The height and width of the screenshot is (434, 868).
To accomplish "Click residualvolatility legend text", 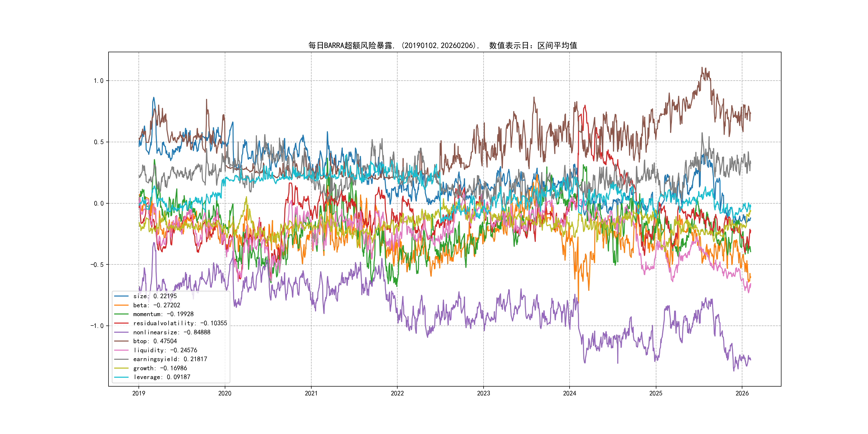I will [x=180, y=323].
